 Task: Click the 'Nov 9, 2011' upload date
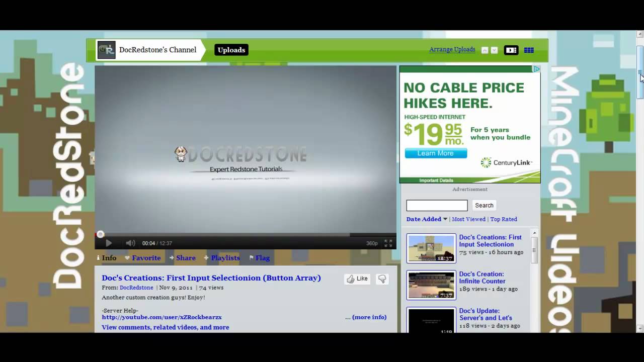tap(176, 288)
